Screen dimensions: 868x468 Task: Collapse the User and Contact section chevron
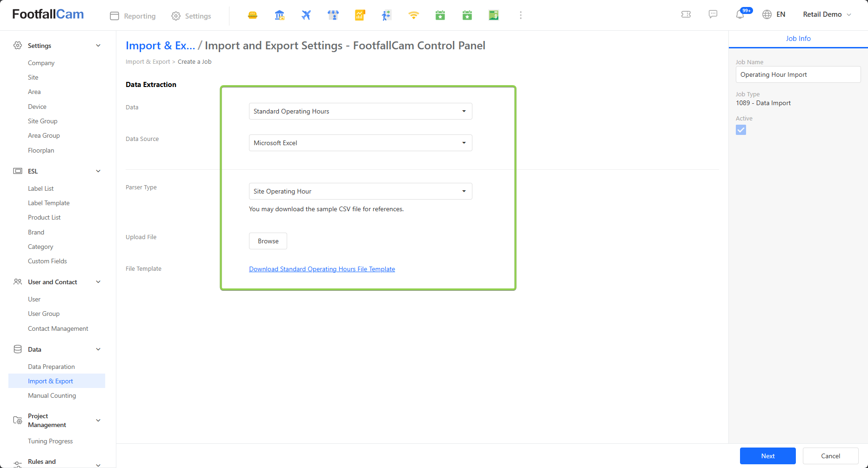click(98, 282)
